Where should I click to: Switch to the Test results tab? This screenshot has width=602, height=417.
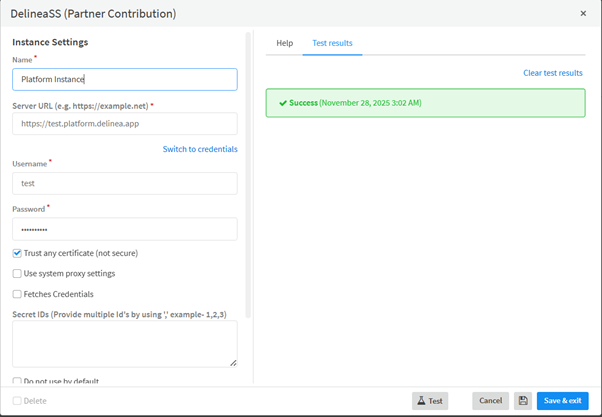[x=332, y=43]
